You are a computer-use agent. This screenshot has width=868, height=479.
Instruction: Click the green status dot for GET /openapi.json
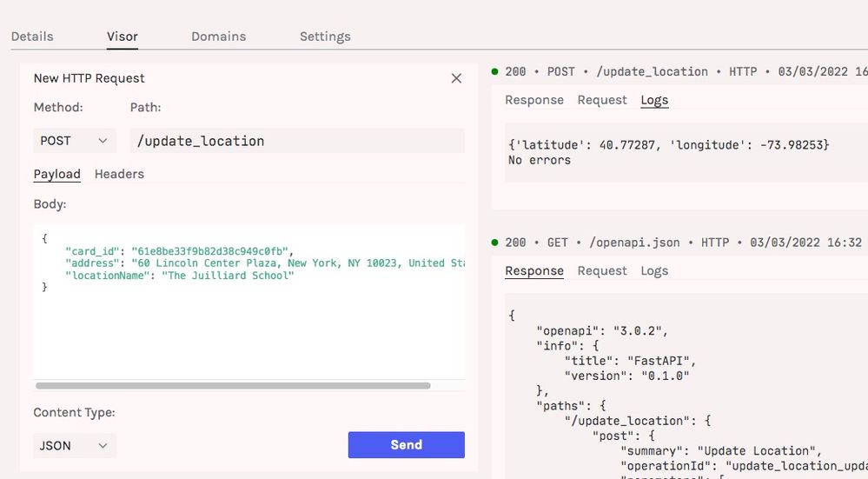pyautogui.click(x=495, y=242)
